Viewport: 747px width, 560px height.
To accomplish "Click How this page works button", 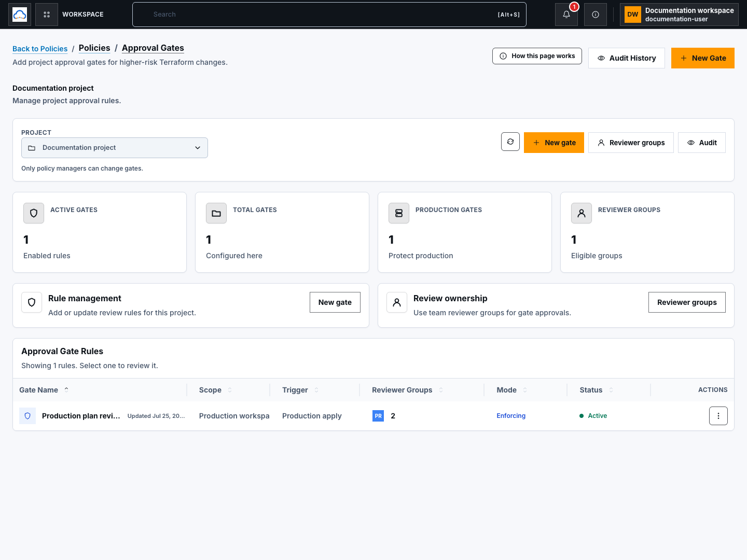I will pos(537,56).
